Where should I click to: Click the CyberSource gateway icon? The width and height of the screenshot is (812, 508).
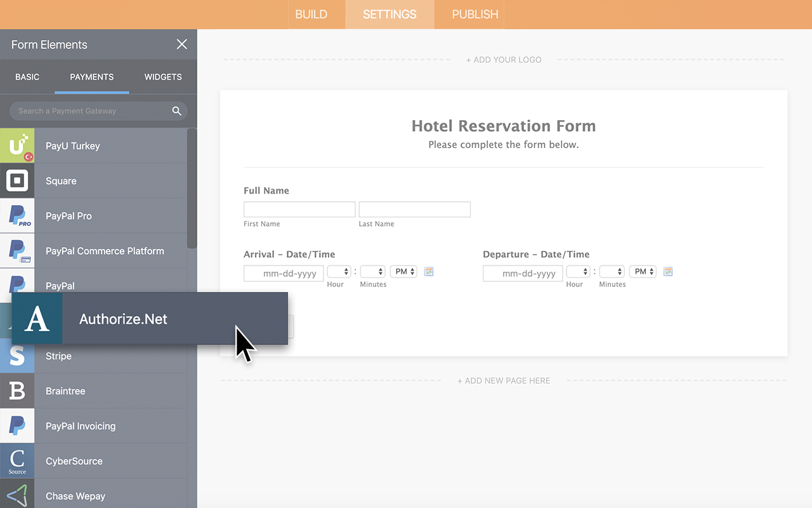(17, 460)
